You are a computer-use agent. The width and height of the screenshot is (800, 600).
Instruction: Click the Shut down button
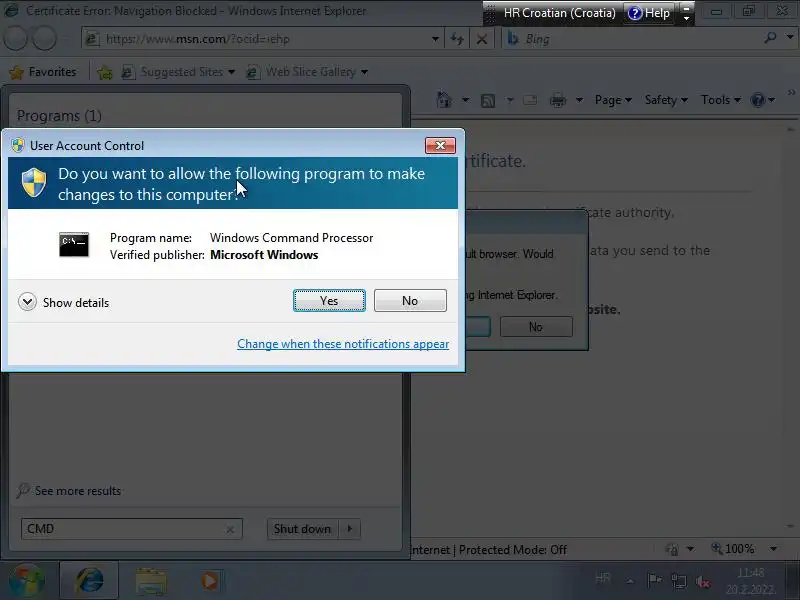click(303, 529)
